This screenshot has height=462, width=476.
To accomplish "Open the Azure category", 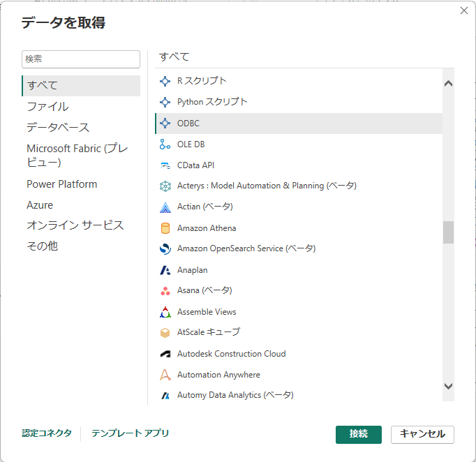I will (x=40, y=205).
